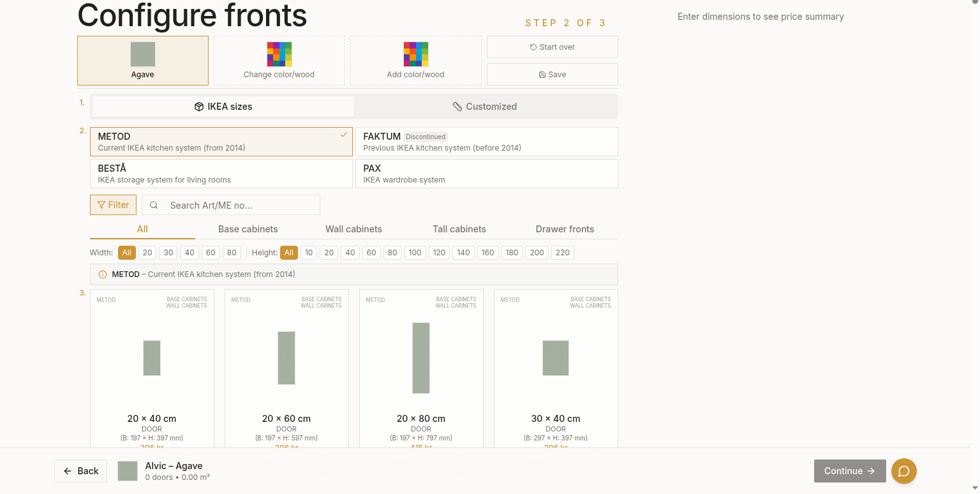Select the Agave color swatch card
This screenshot has width=980, height=494.
[143, 61]
